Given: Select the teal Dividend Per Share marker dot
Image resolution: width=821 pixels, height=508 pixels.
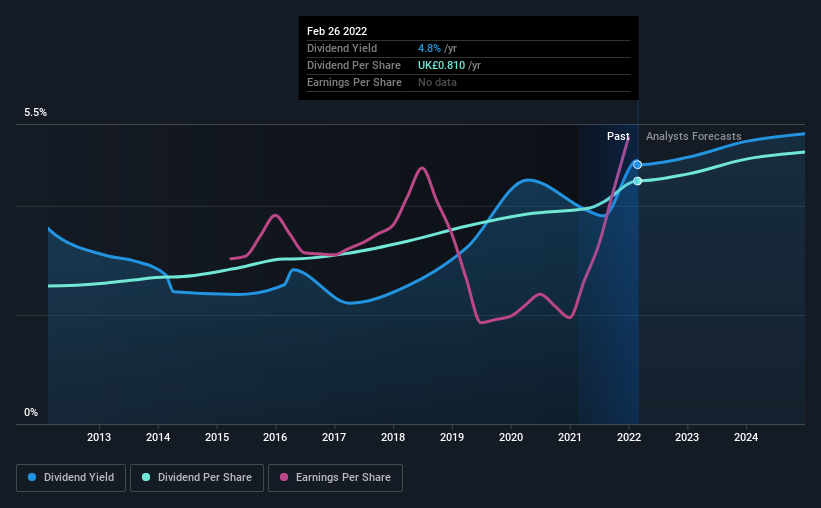Looking at the screenshot, I should tap(637, 181).
